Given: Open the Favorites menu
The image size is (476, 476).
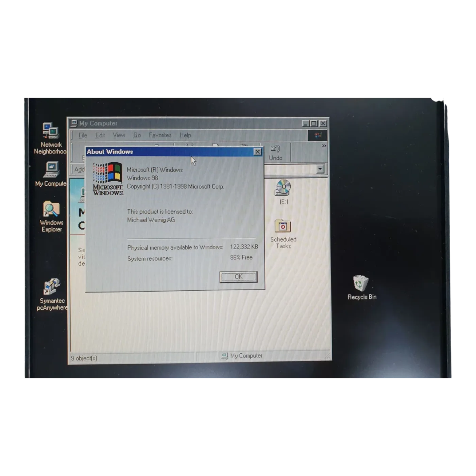Looking at the screenshot, I should click(160, 135).
